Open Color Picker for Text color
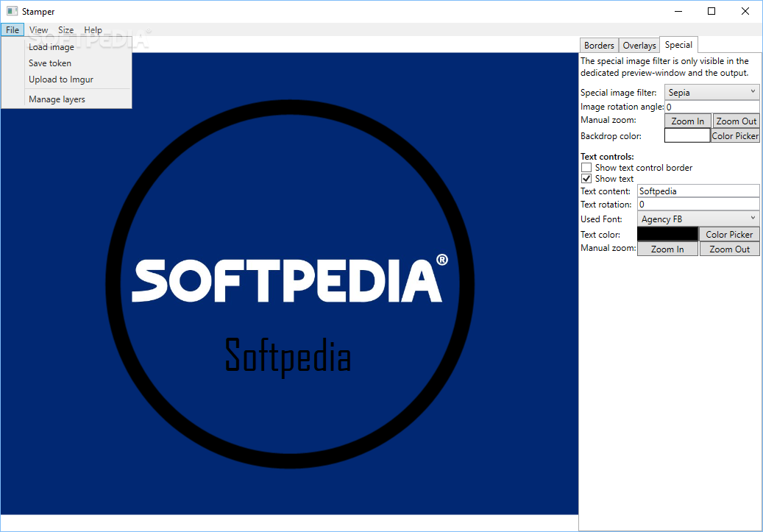This screenshot has height=532, width=763. (729, 234)
